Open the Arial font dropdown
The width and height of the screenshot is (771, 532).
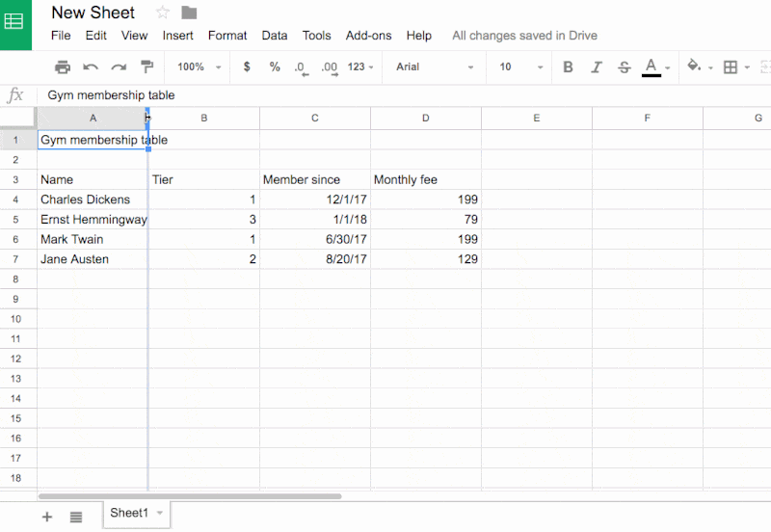pos(435,66)
